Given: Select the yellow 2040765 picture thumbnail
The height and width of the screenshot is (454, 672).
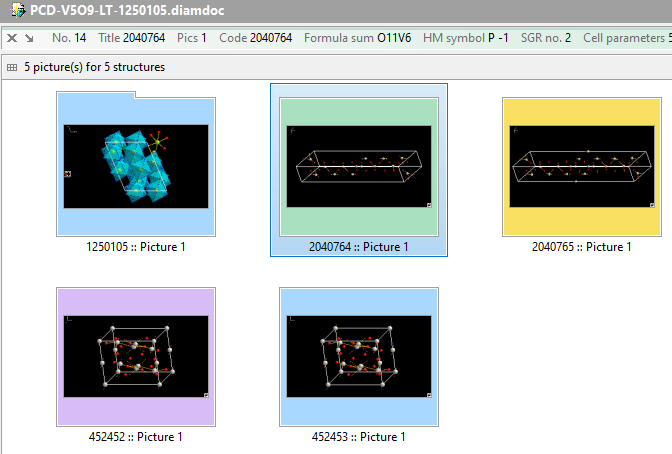Looking at the screenshot, I should coord(580,165).
